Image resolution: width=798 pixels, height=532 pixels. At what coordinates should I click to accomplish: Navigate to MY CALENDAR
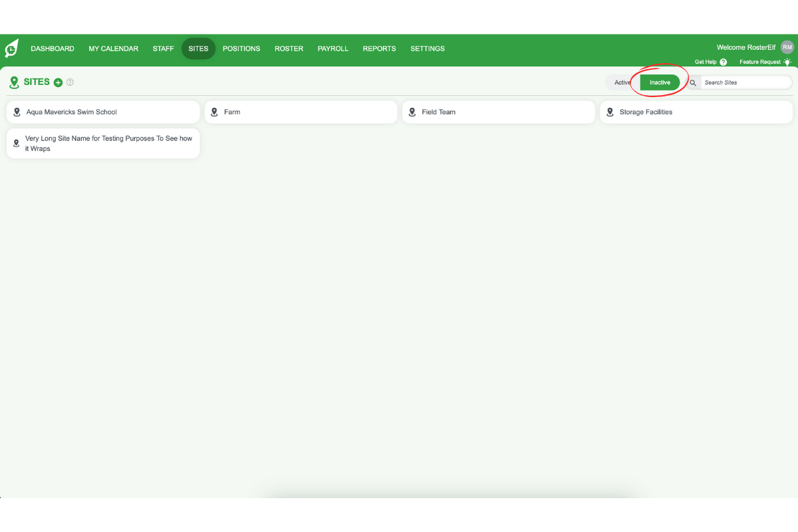tap(113, 49)
